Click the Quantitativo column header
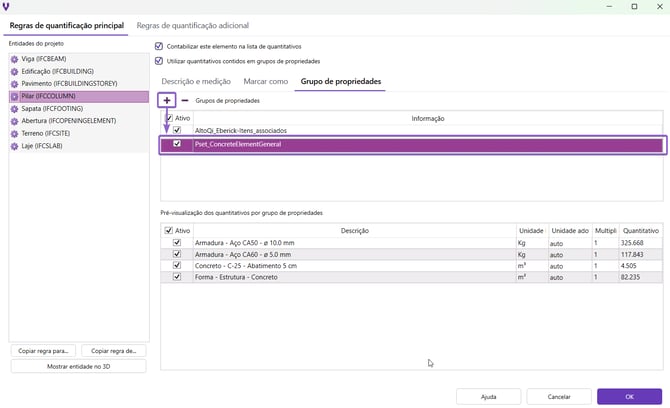The image size is (670, 408). tap(641, 231)
